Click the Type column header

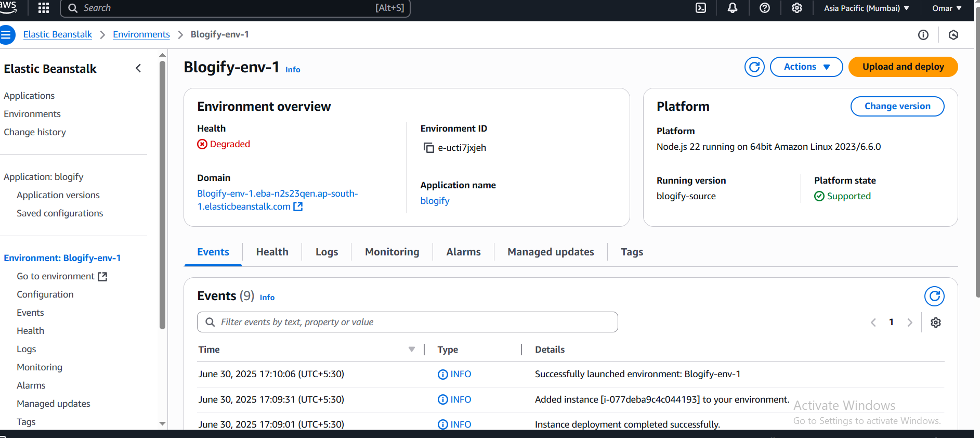[448, 350]
